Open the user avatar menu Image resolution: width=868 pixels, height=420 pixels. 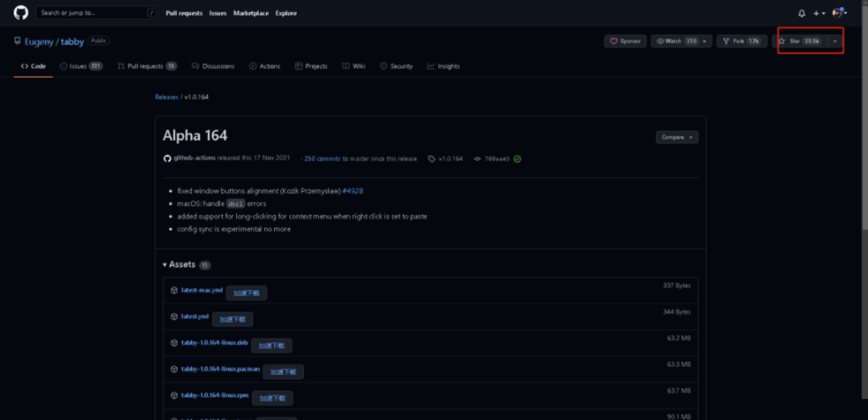click(839, 13)
